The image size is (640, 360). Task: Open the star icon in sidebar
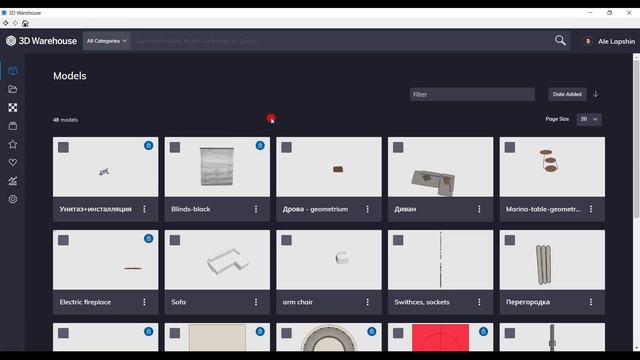13,144
